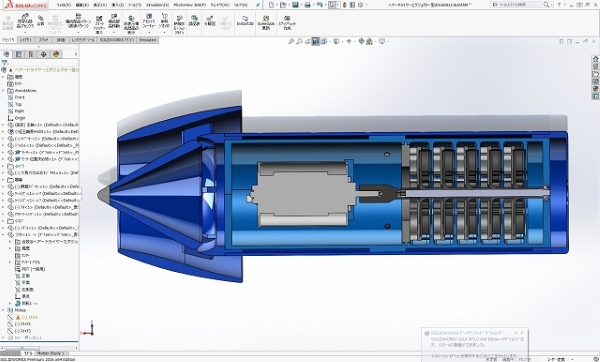600x362 pixels.
Task: Click the Help question mark icon
Action: pos(559,5)
